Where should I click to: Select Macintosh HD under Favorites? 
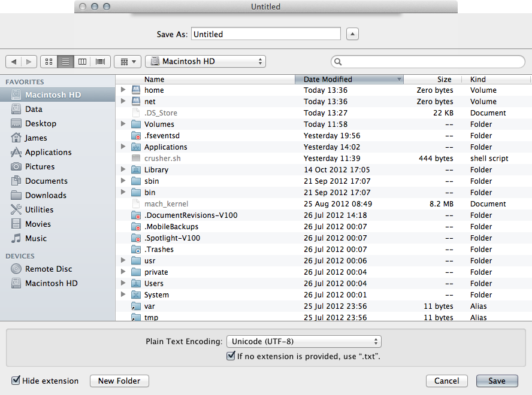58,95
